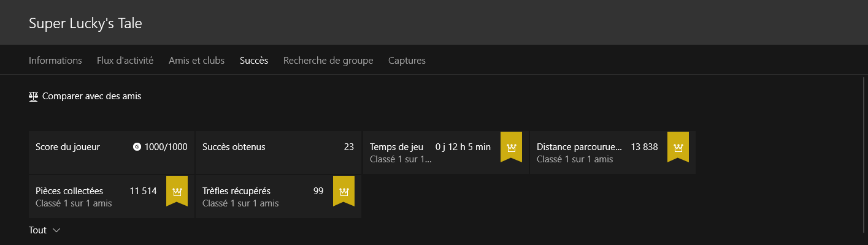Go to the Amis et clubs tab

tap(196, 61)
